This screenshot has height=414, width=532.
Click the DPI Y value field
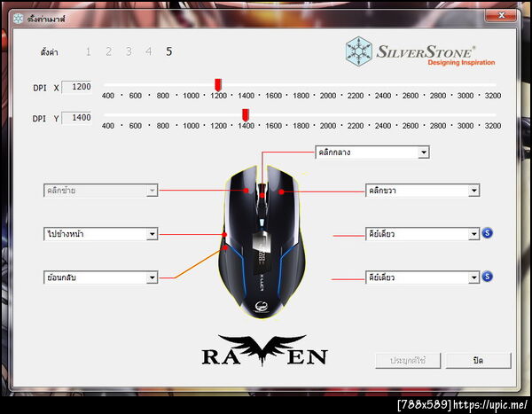coord(76,118)
